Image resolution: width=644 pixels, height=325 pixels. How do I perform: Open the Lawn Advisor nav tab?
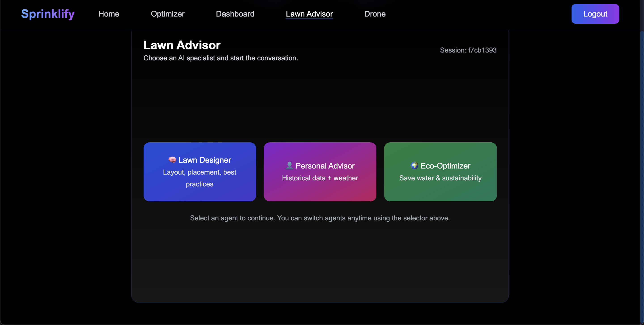(309, 14)
